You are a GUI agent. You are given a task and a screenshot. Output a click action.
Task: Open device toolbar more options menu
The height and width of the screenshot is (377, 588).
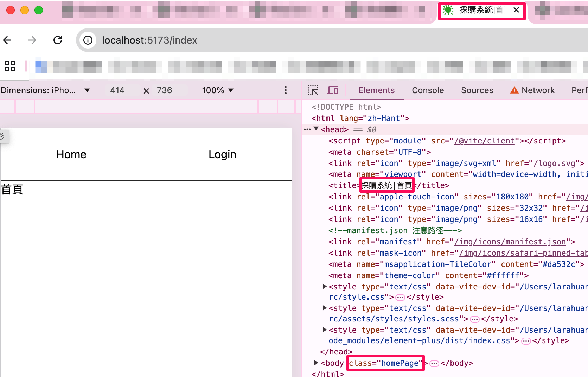click(285, 90)
